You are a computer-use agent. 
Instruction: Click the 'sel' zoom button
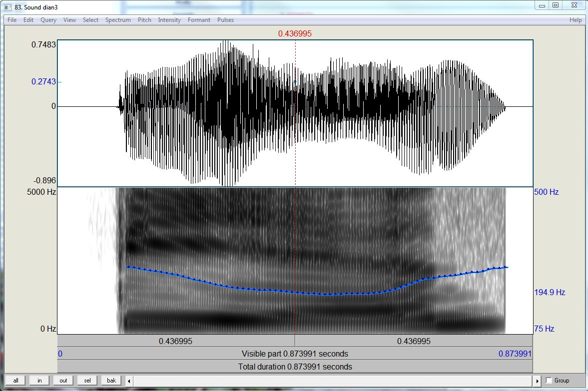click(87, 381)
